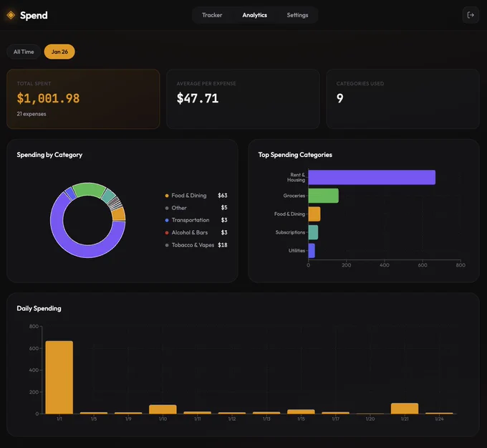Click the 1/1 daily spending bar
Image resolution: width=487 pixels, height=448 pixels.
(x=59, y=378)
